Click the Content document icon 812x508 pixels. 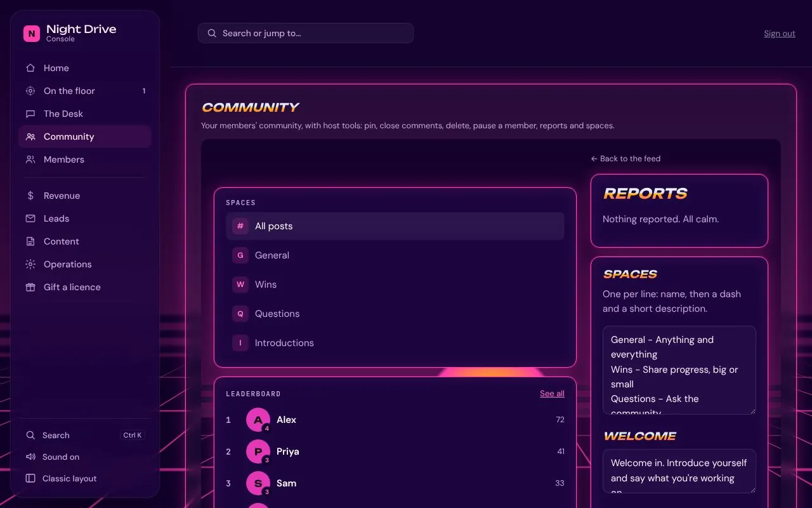(30, 241)
